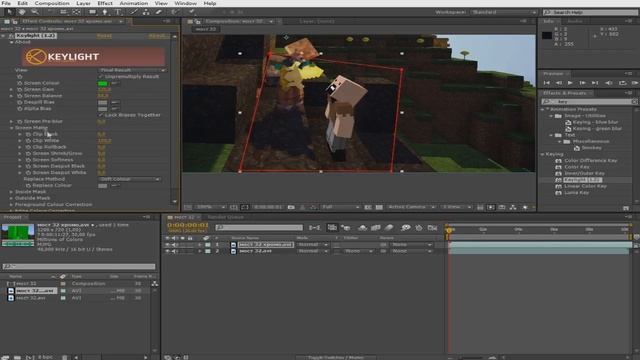
Task: Toggle Keylight effect fx switch
Action: click(11, 36)
